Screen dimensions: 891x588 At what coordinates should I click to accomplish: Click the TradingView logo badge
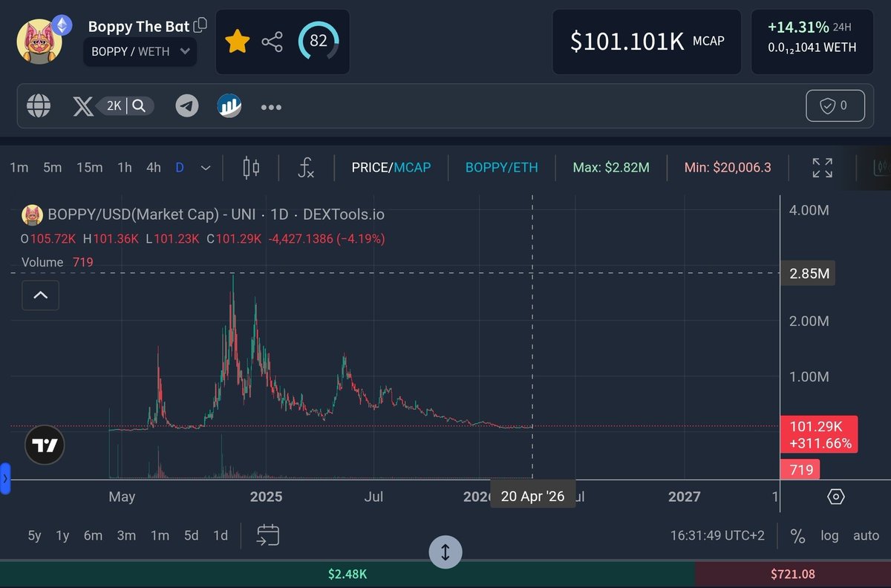[45, 445]
